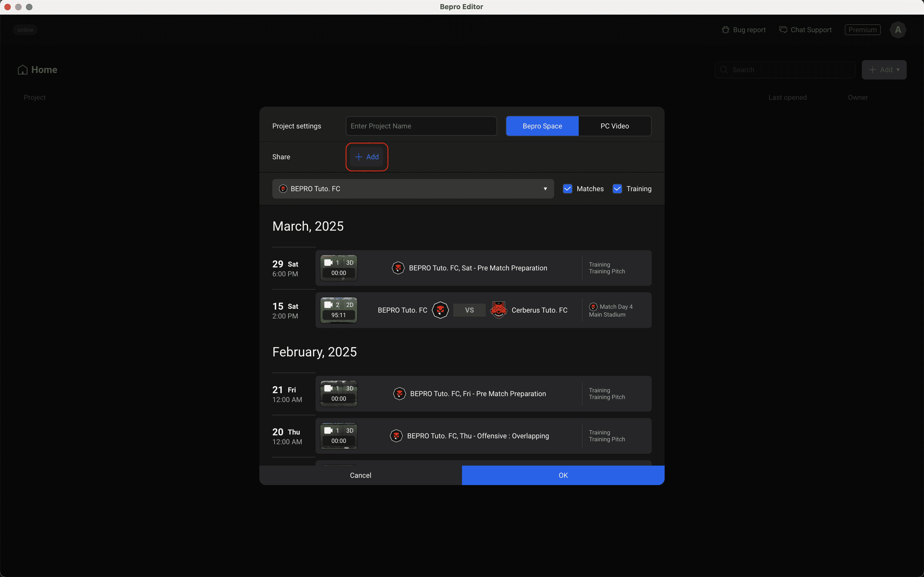Viewport: 924px width, 577px height.
Task: Click the Bug report icon
Action: click(x=725, y=30)
